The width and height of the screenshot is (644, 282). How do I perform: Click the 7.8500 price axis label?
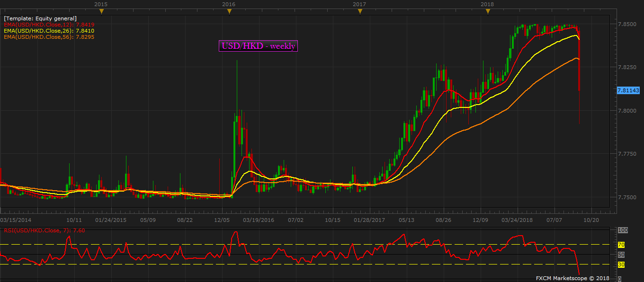pos(626,24)
